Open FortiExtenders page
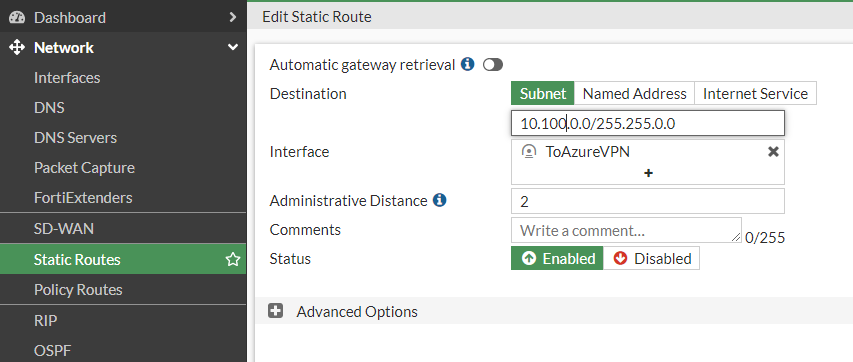 (83, 198)
